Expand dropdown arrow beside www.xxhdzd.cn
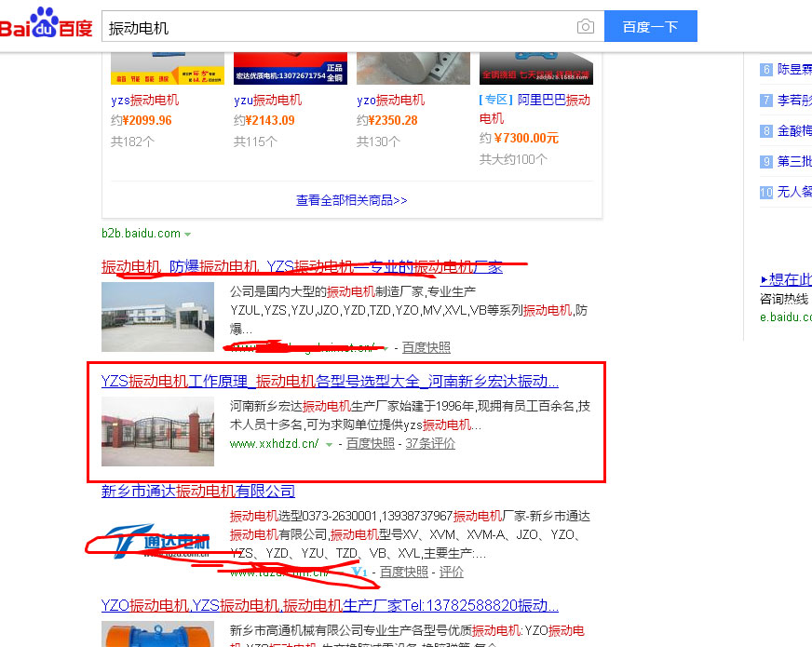 [x=329, y=445]
